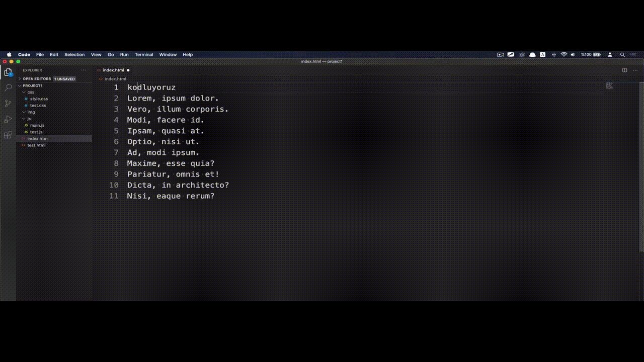The image size is (644, 362).
Task: Open the Source Control view
Action: (8, 104)
